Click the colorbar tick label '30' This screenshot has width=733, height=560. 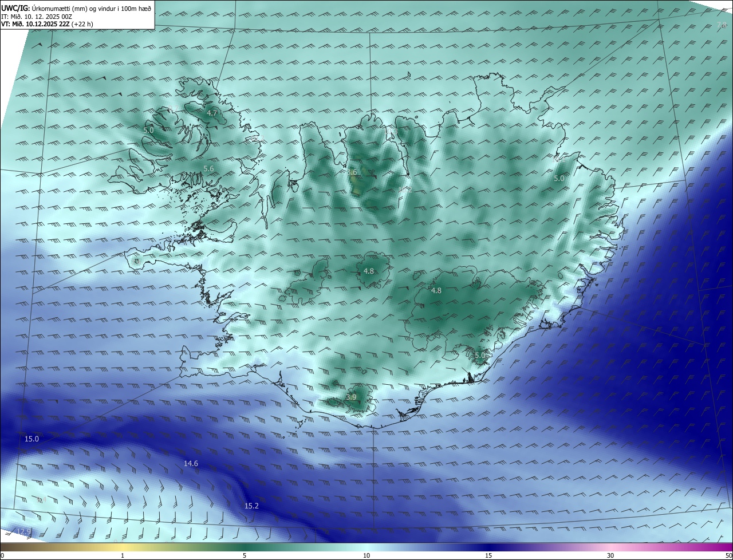[610, 555]
